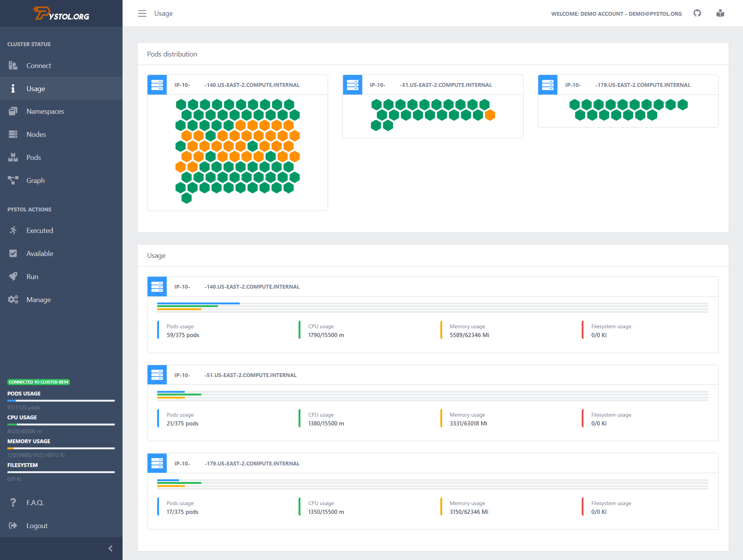Go to Namespaces section
The image size is (743, 560).
(x=45, y=111)
